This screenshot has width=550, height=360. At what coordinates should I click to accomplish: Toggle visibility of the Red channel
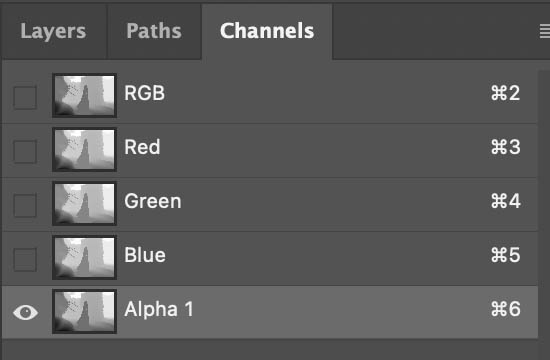(x=25, y=152)
